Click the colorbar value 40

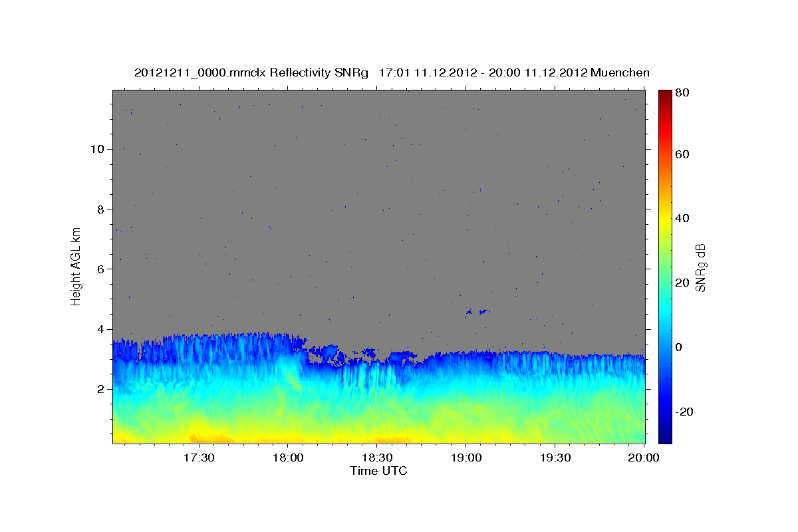(x=682, y=218)
